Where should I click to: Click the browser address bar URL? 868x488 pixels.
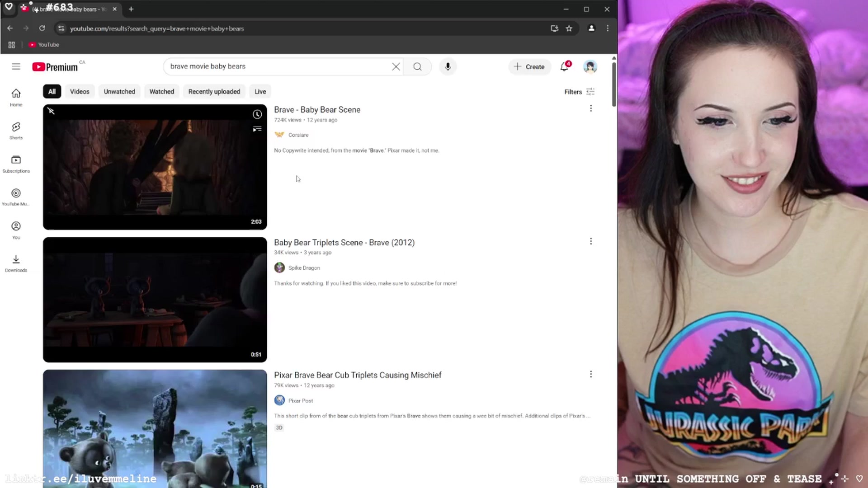[x=157, y=28]
